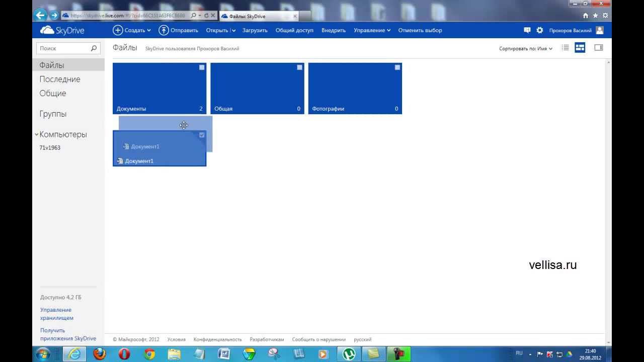644x362 pixels.
Task: Open browser home page icon
Action: click(x=585, y=16)
